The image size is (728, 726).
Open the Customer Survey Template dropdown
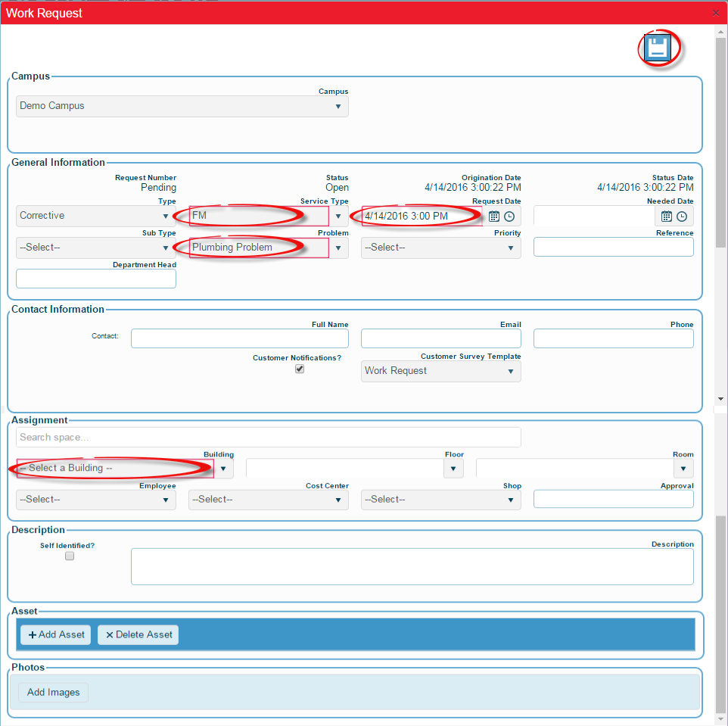(x=440, y=371)
